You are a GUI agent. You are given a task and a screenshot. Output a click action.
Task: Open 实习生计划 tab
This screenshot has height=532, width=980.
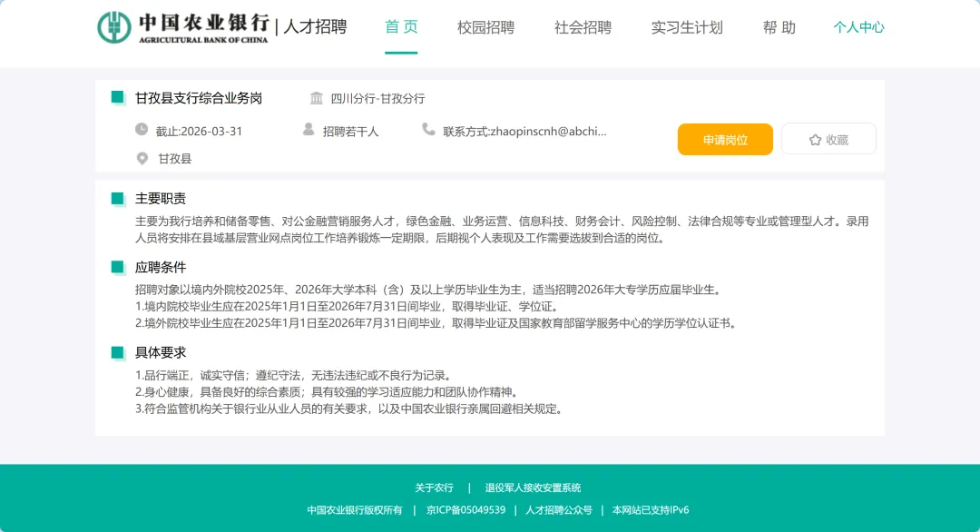point(687,27)
